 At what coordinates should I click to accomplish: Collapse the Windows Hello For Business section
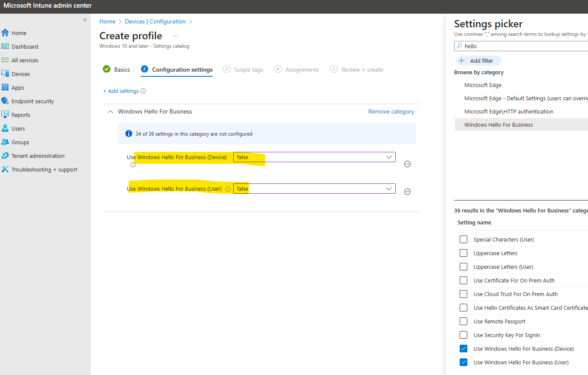point(110,112)
